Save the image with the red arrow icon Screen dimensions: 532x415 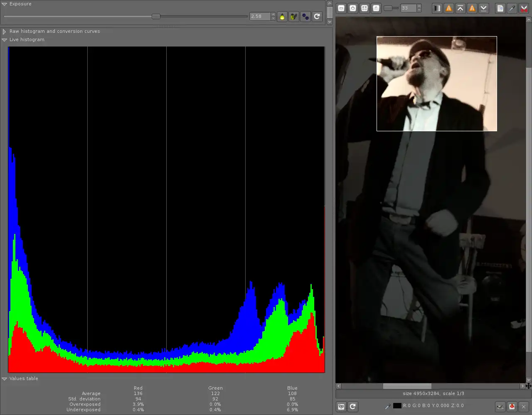(512, 406)
